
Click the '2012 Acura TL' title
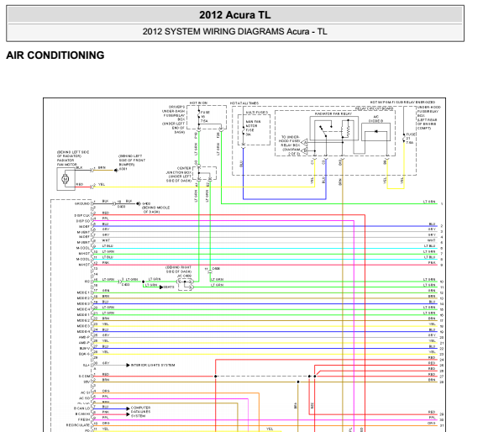[235, 15]
